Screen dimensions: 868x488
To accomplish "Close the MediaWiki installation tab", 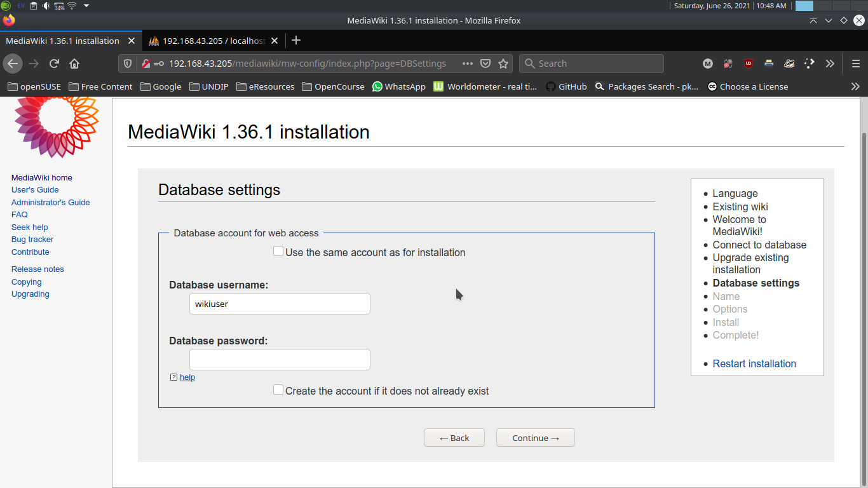I will [132, 41].
